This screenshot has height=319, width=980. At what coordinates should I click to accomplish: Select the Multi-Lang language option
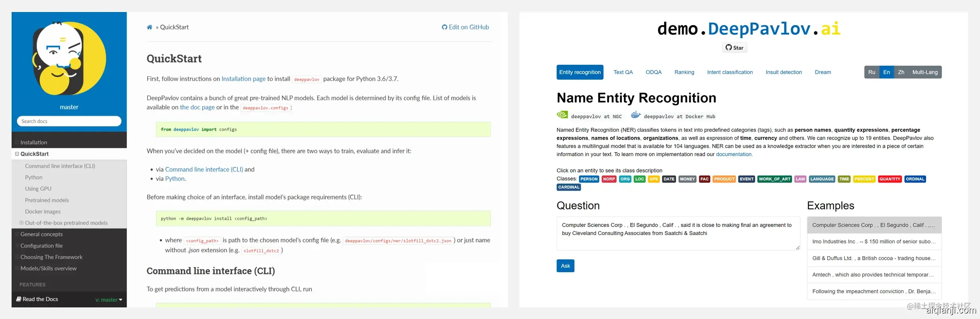pos(924,72)
